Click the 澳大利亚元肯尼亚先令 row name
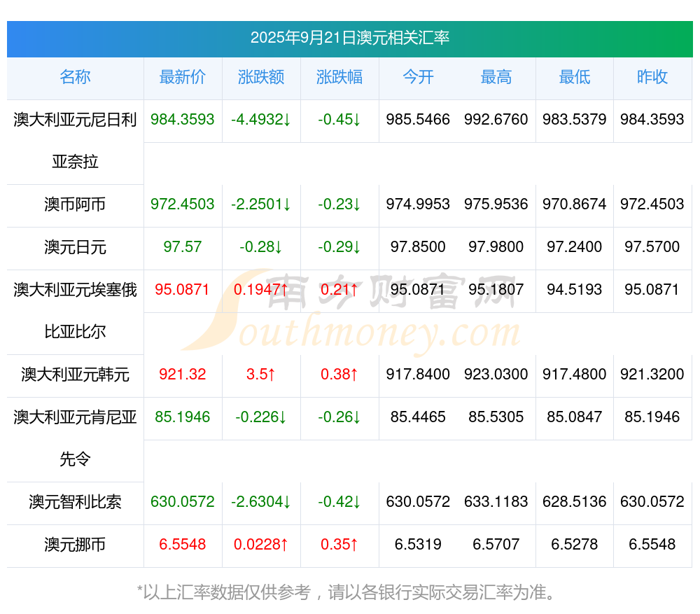Screen dimensions: 700x614 (75, 438)
